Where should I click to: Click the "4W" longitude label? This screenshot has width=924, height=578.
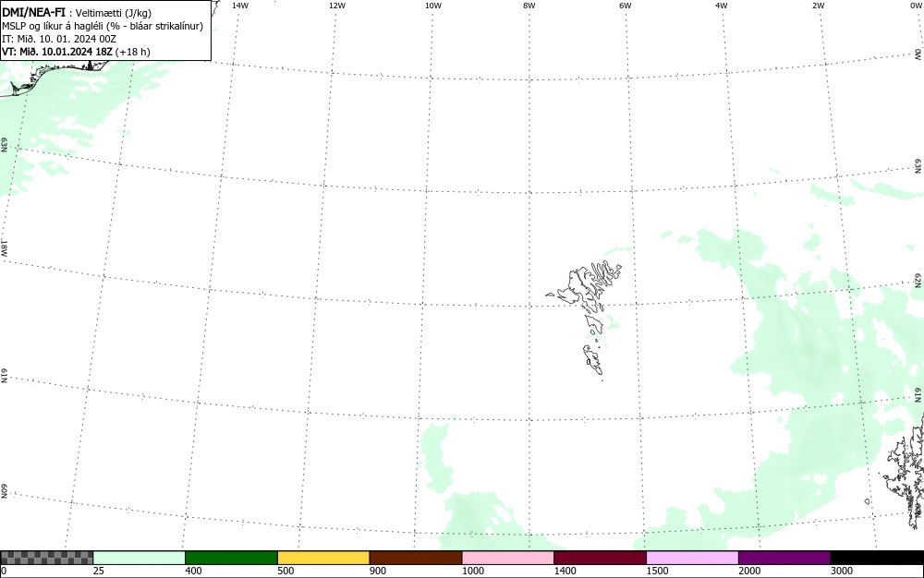coord(722,6)
